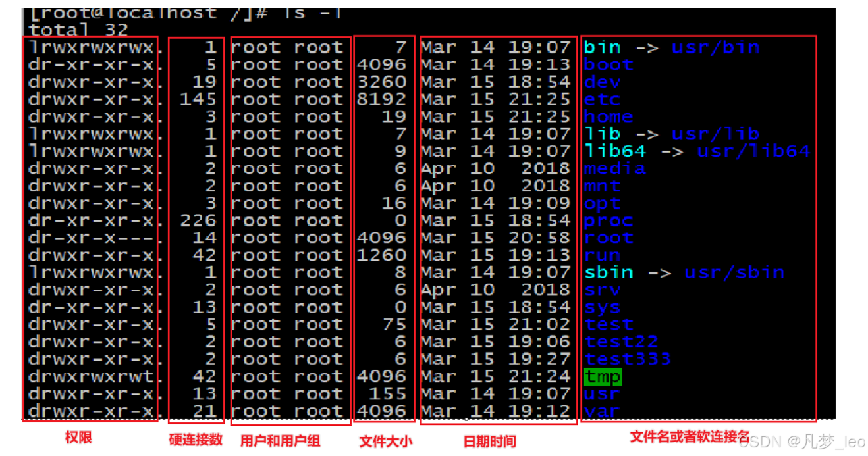Viewport: 868px width, 456px height.
Task: Select link count '226' in proc row
Action: [x=198, y=220]
